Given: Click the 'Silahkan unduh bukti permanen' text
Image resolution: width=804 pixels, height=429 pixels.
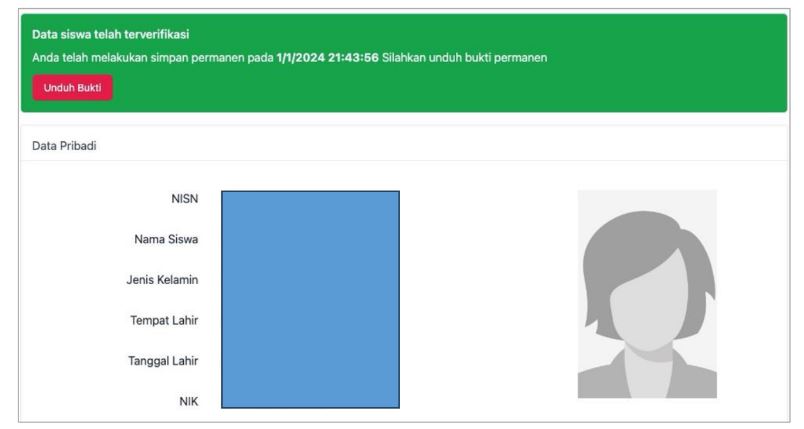Looking at the screenshot, I should pyautogui.click(x=462, y=58).
